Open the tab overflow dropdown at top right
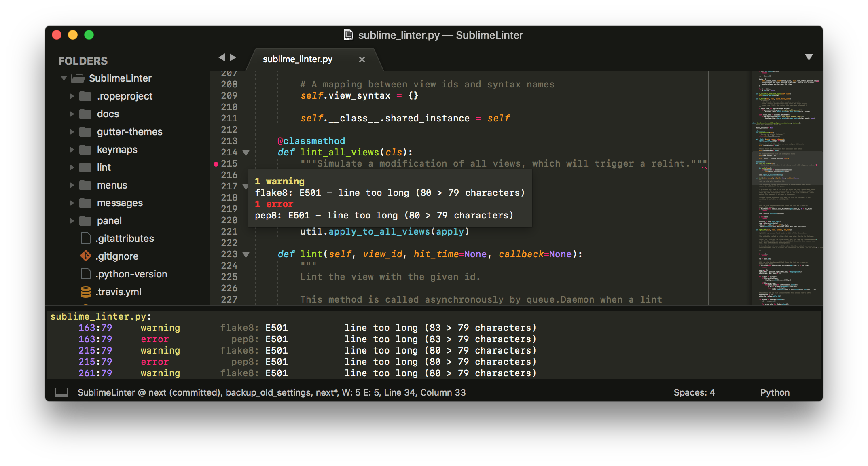868x466 pixels. (808, 57)
